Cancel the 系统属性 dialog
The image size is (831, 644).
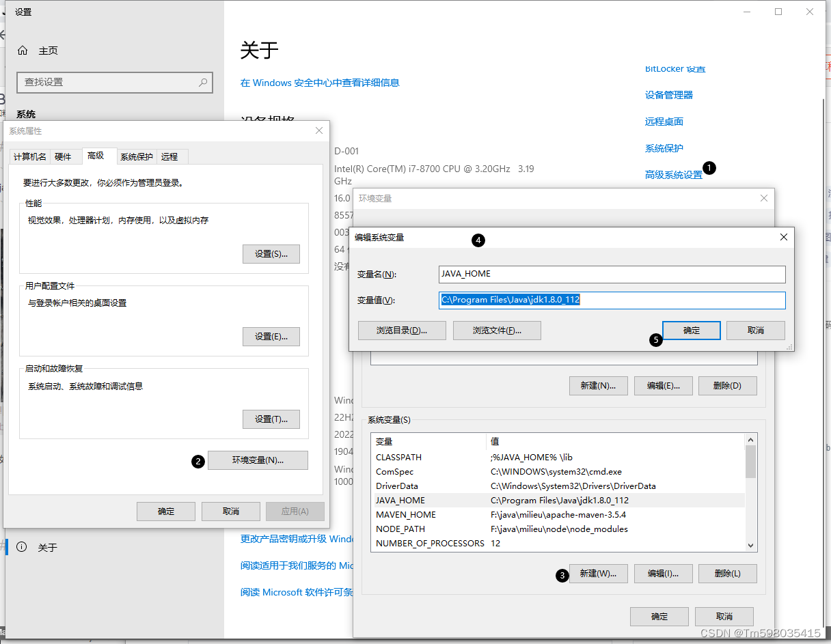pyautogui.click(x=231, y=512)
